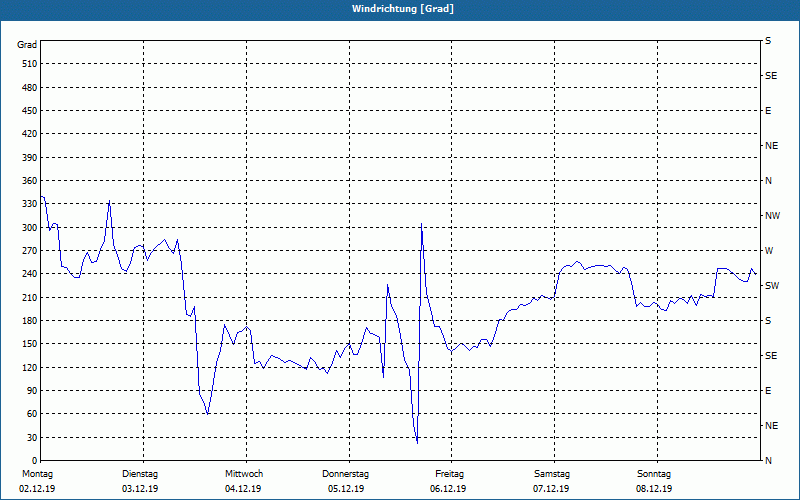This screenshot has width=800, height=500.
Task: Click the right-axis 'E' label beside 450
Action: (x=768, y=111)
